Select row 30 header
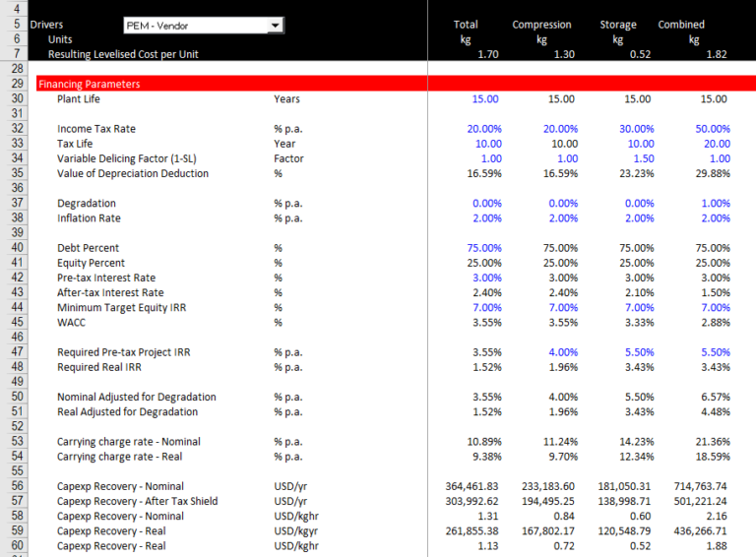The image size is (756, 557). [x=17, y=98]
